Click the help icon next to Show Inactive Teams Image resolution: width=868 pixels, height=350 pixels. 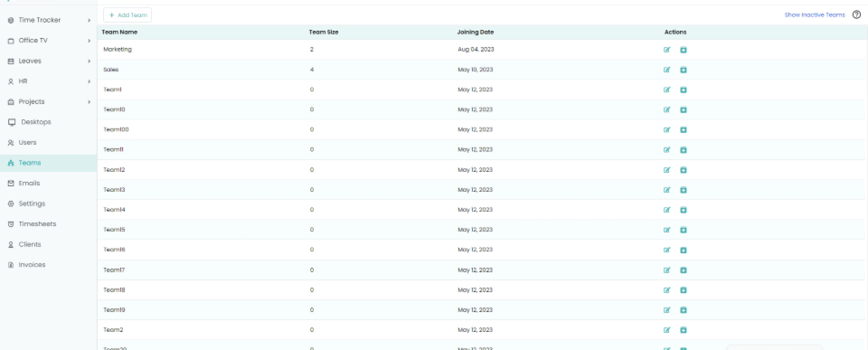pos(857,15)
